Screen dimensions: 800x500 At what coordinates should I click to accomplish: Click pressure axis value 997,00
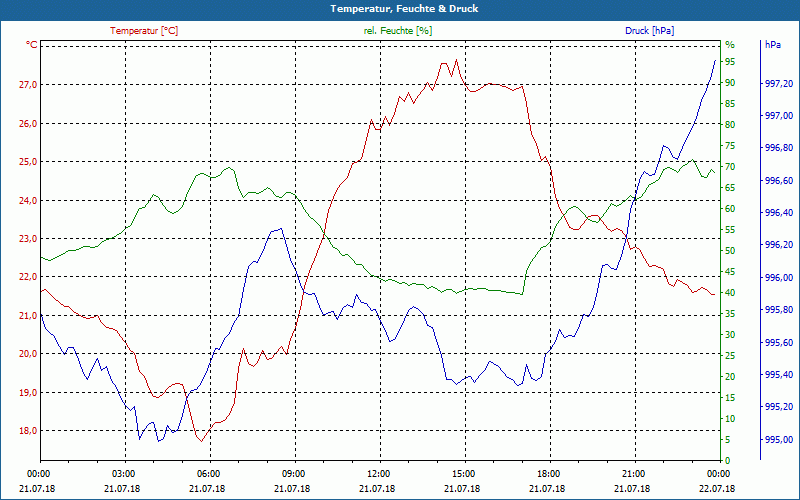tap(780, 116)
